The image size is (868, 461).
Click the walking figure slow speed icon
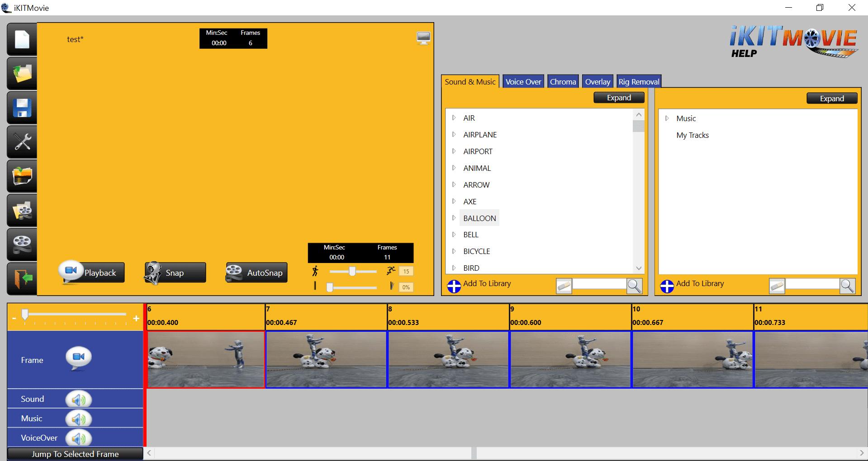pyautogui.click(x=315, y=271)
